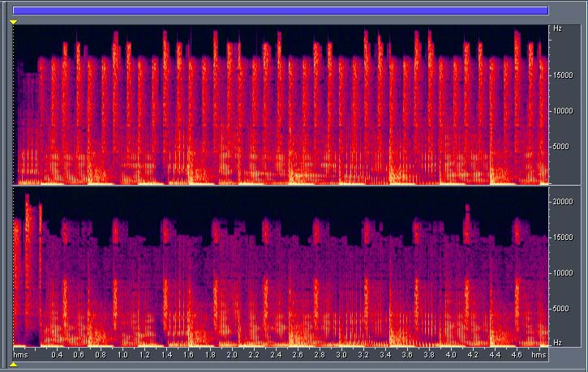Click the 2.4 mark on the time ruler
This screenshot has height=372, width=588.
pyautogui.click(x=276, y=355)
